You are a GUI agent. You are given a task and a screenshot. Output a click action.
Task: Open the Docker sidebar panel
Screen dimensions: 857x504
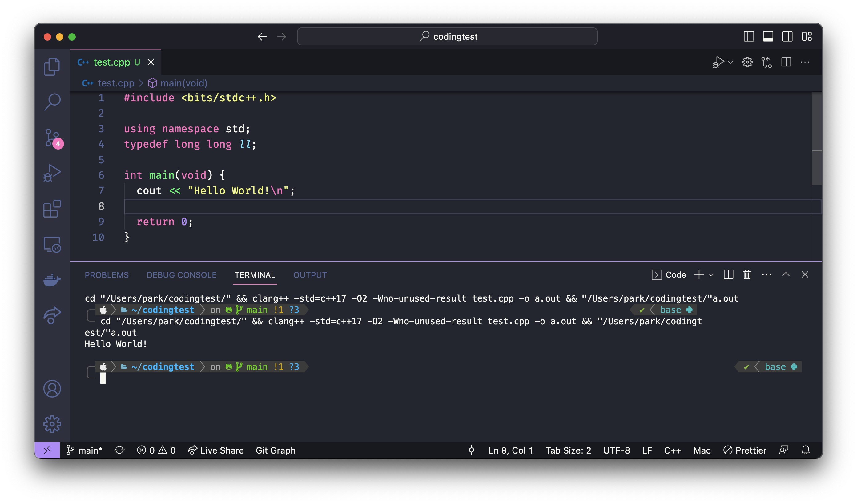click(x=52, y=280)
